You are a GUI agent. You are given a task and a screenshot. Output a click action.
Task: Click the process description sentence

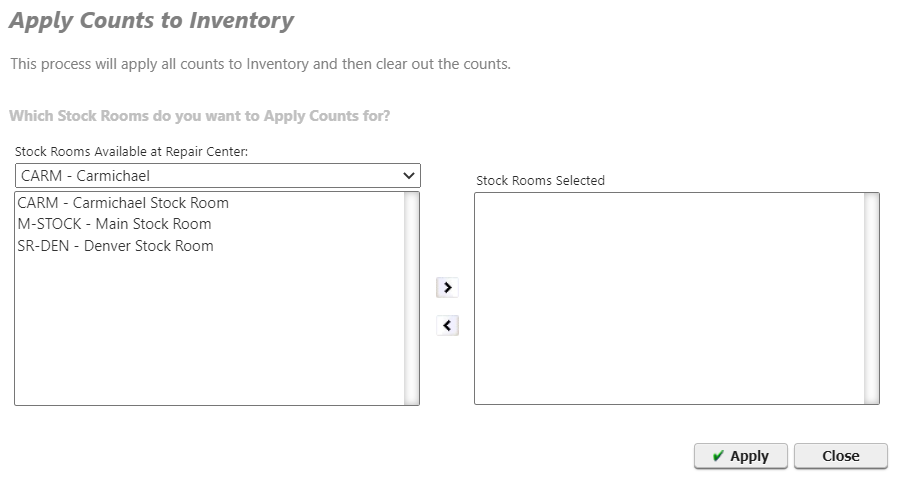point(261,64)
